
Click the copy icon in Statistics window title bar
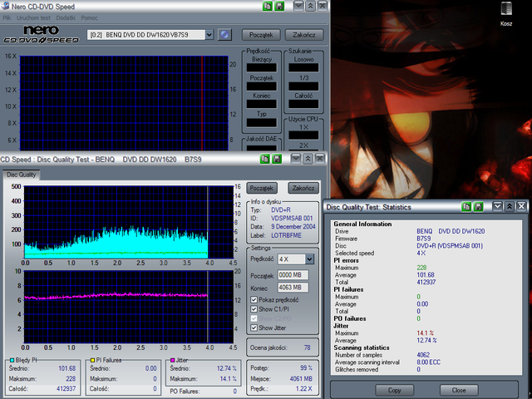466,206
